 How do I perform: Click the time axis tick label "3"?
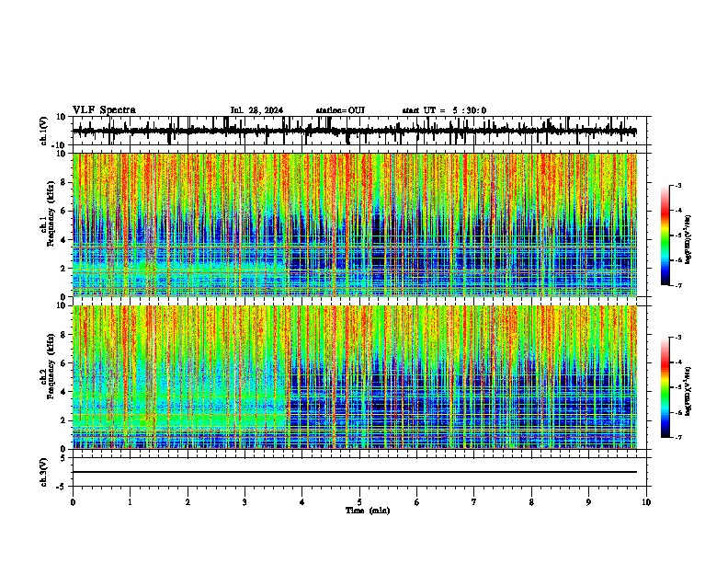(245, 502)
